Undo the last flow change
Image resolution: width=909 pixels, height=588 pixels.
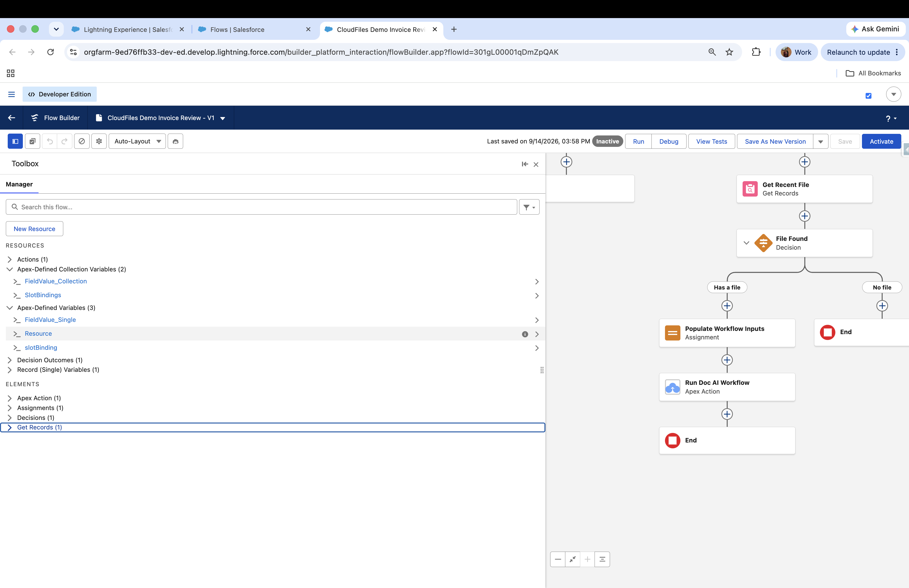50,141
